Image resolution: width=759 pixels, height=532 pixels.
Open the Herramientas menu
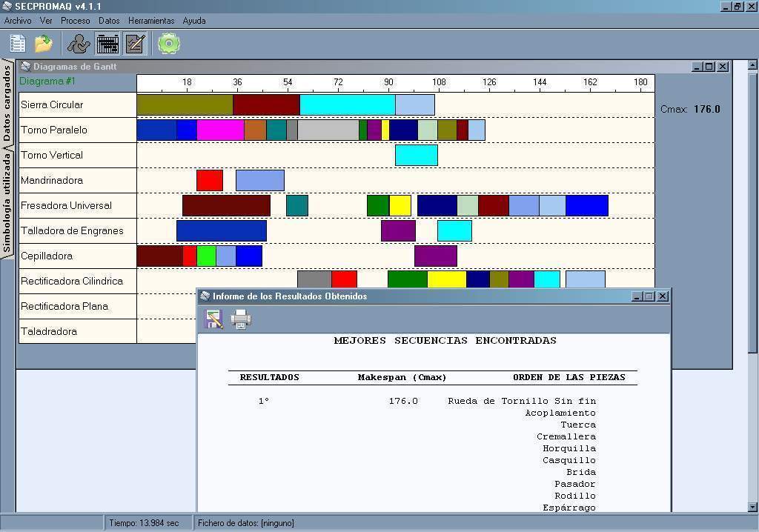(151, 21)
